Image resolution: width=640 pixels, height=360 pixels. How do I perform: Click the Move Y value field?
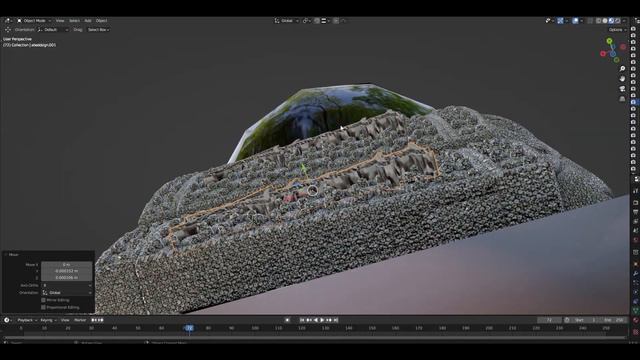point(67,271)
